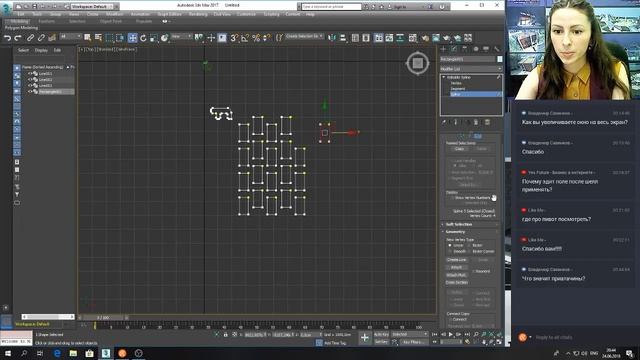Select Linear new vertex type radio

tap(450, 245)
